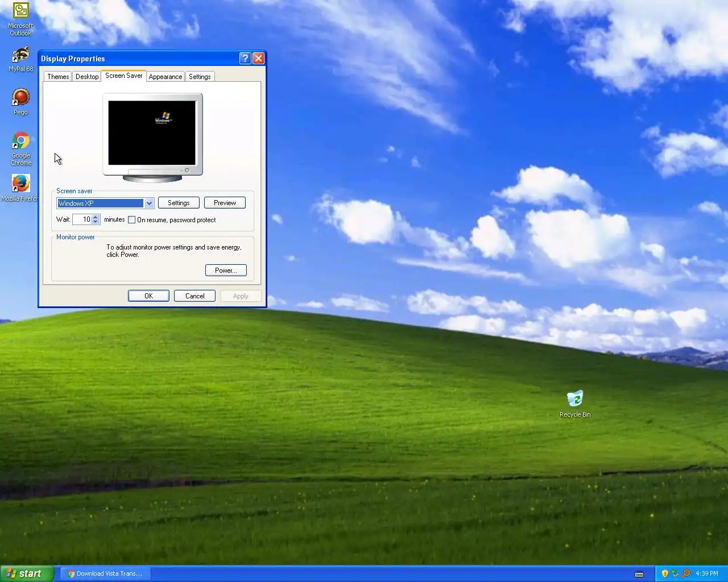
Task: Open monitor Power settings button
Action: click(226, 271)
